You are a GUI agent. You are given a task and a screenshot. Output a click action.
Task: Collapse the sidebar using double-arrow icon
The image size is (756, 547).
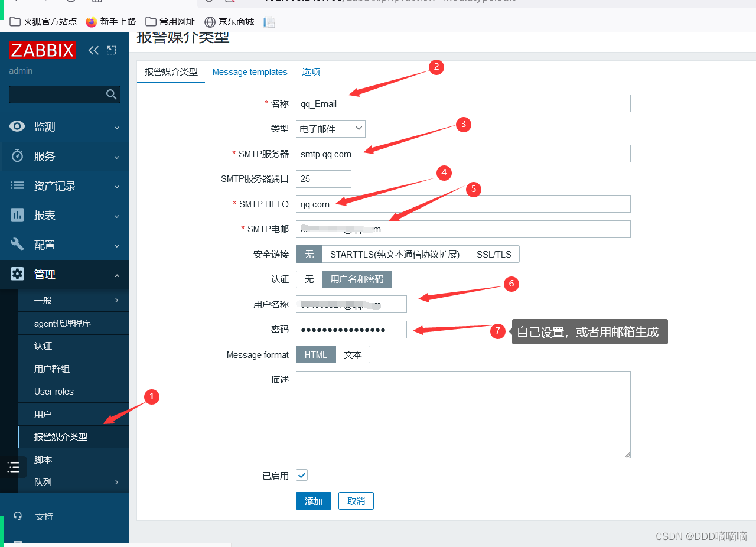click(93, 50)
